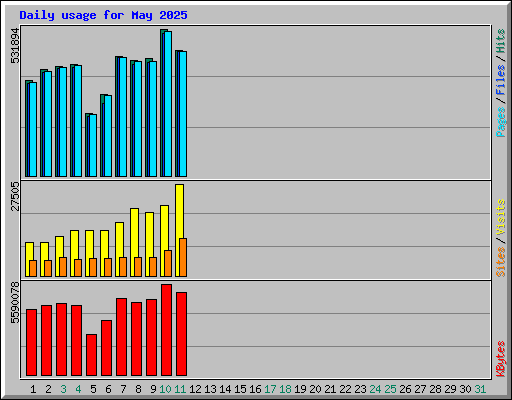Click green day label 11
The height and width of the screenshot is (400, 512).
coord(180,389)
